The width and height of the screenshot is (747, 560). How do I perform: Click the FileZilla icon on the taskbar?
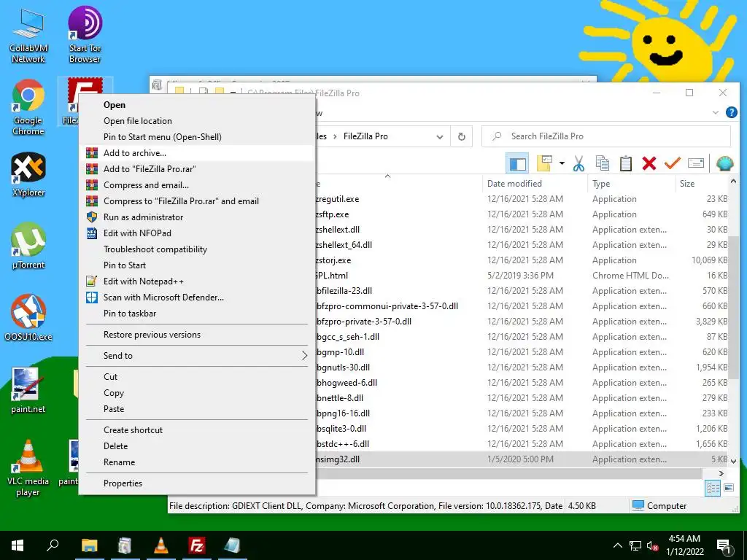(x=196, y=545)
